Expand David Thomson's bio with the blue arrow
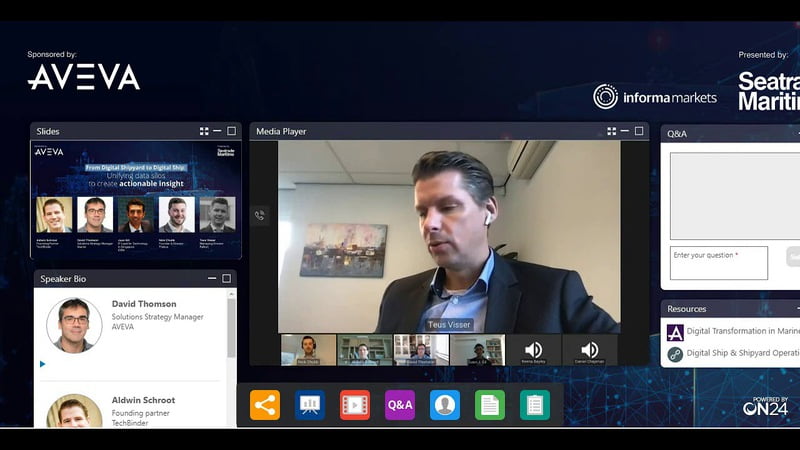800x450 pixels. click(x=42, y=364)
